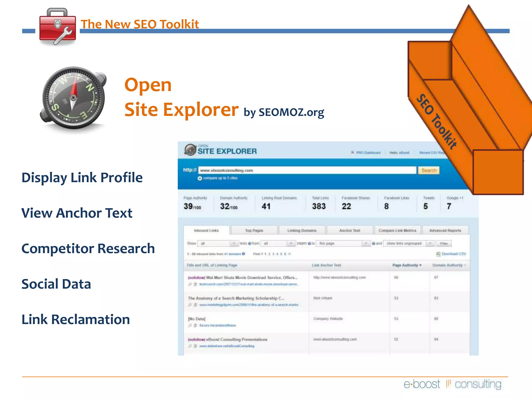Screen dimensions: 532x399
Task: Click the 'Hello, eBoost' header text
Action: point(399,153)
